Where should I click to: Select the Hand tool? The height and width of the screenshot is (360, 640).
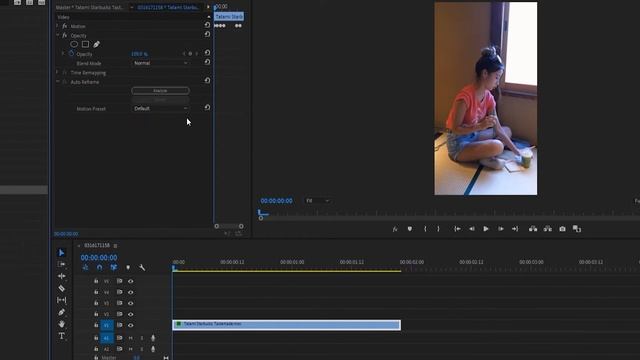(61, 324)
